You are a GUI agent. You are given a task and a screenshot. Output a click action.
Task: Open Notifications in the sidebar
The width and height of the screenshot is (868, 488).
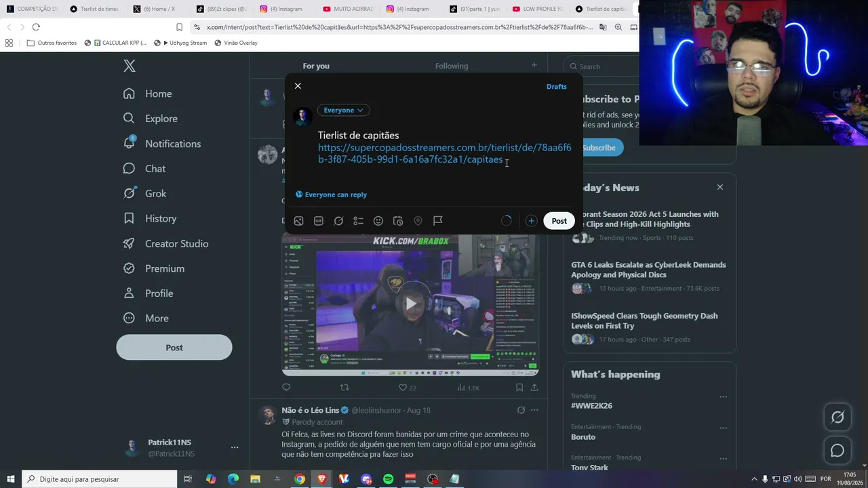click(162, 144)
